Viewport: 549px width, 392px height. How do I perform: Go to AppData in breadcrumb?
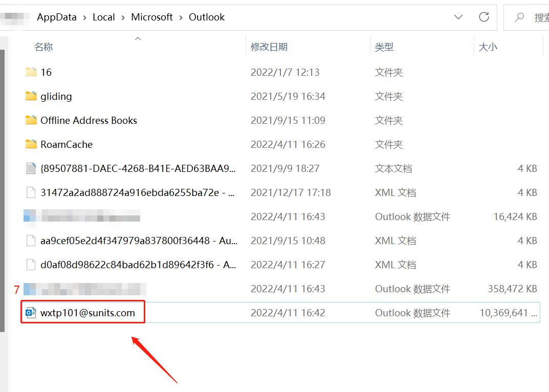point(57,17)
